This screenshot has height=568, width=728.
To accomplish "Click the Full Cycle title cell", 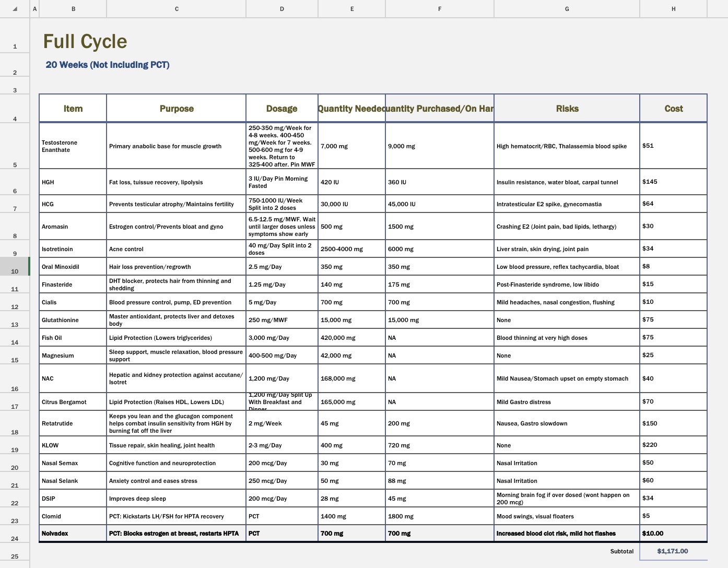I will pos(85,41).
